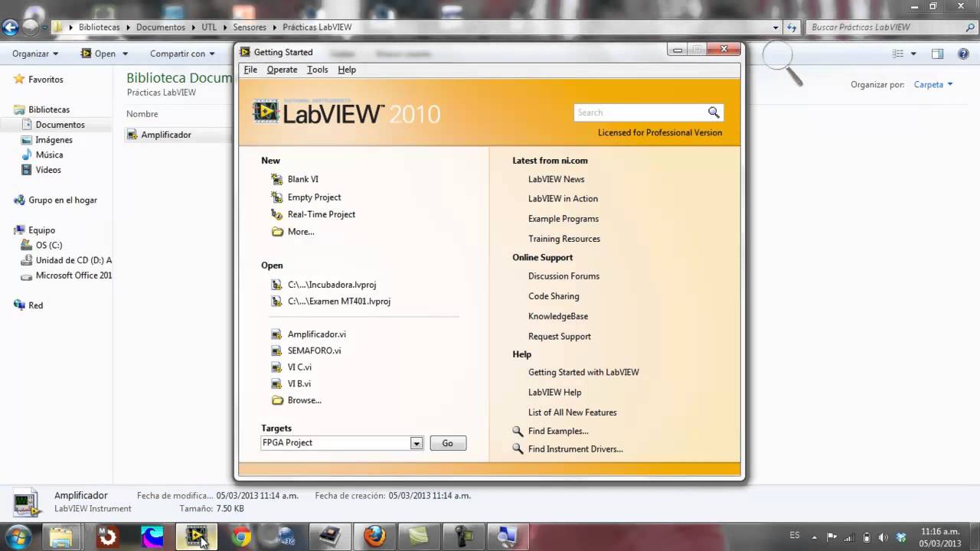Image resolution: width=980 pixels, height=551 pixels.
Task: Expand the Organizar dropdown in Explorer
Action: click(35, 54)
